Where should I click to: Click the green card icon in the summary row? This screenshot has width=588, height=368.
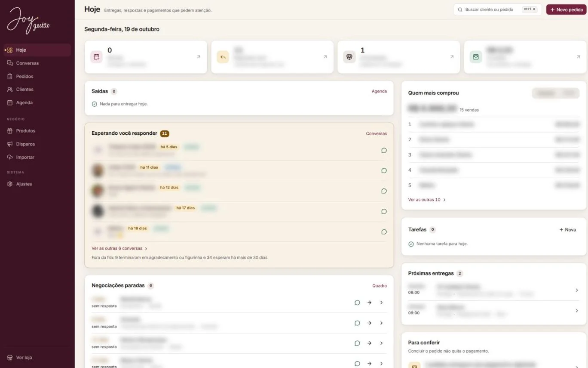coord(475,57)
